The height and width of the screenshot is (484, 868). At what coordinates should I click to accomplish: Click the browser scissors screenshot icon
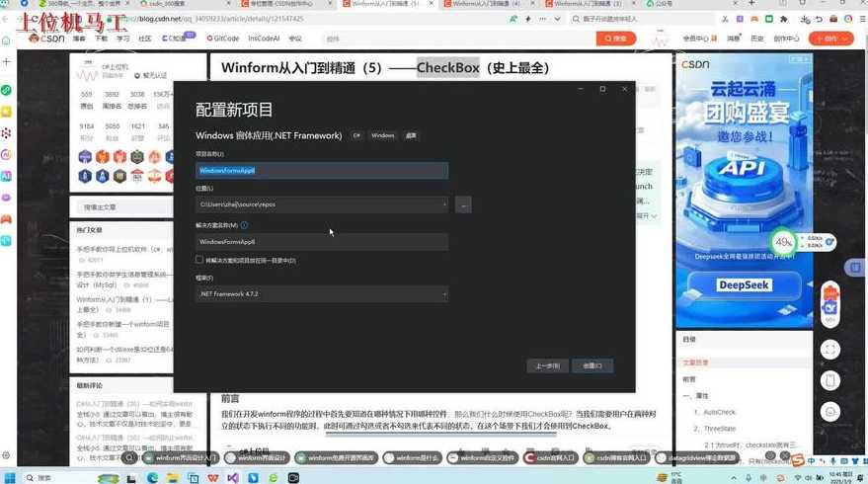tap(725, 19)
